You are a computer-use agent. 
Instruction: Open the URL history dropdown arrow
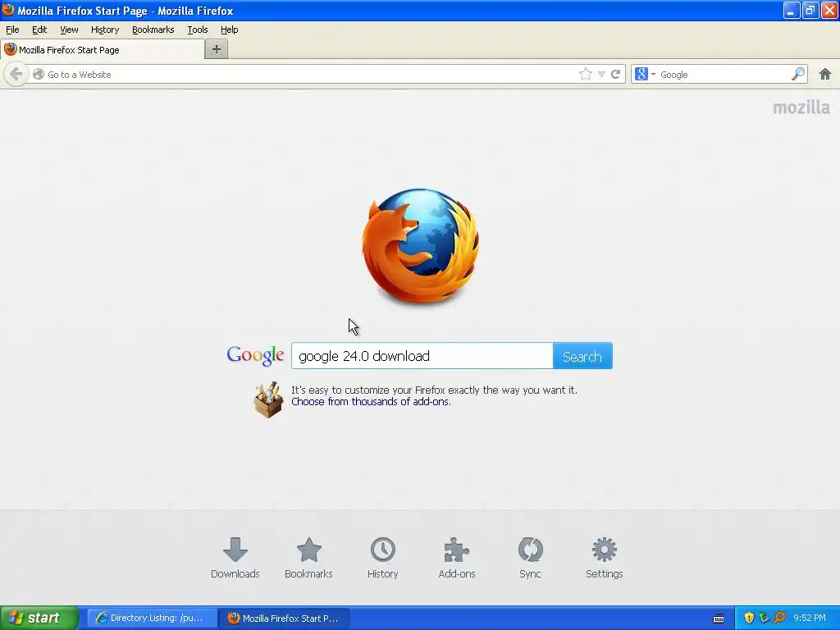601,75
